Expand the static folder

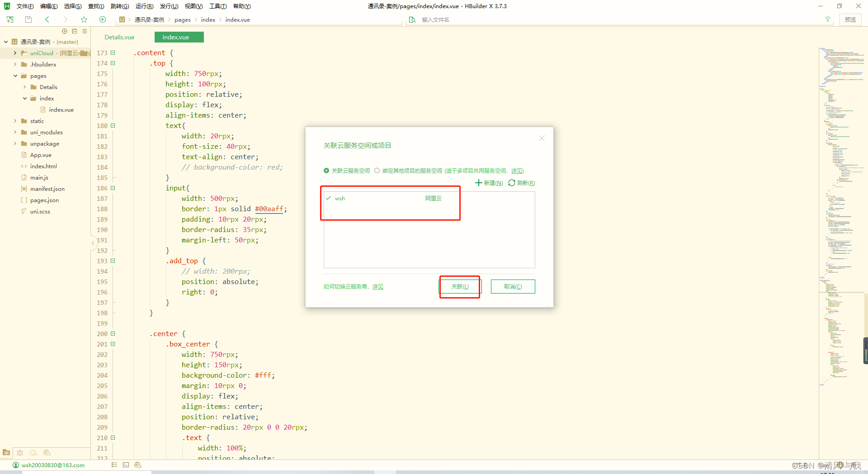tap(15, 121)
